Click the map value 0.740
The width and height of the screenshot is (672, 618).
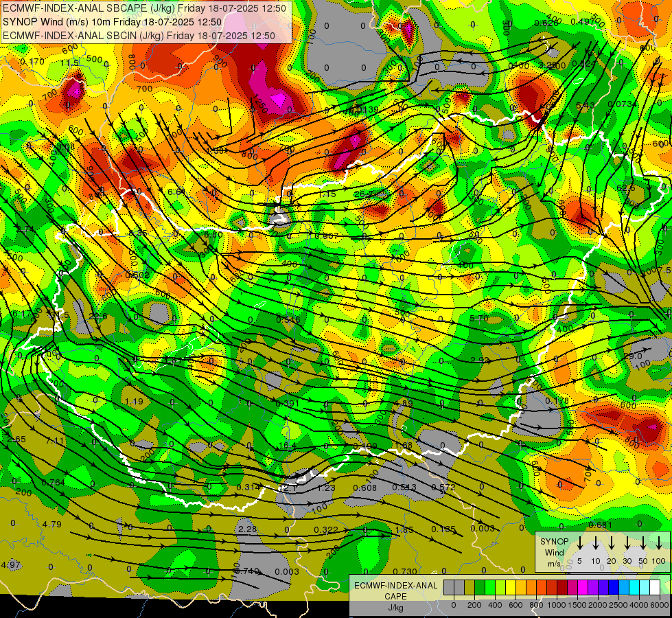(x=247, y=571)
